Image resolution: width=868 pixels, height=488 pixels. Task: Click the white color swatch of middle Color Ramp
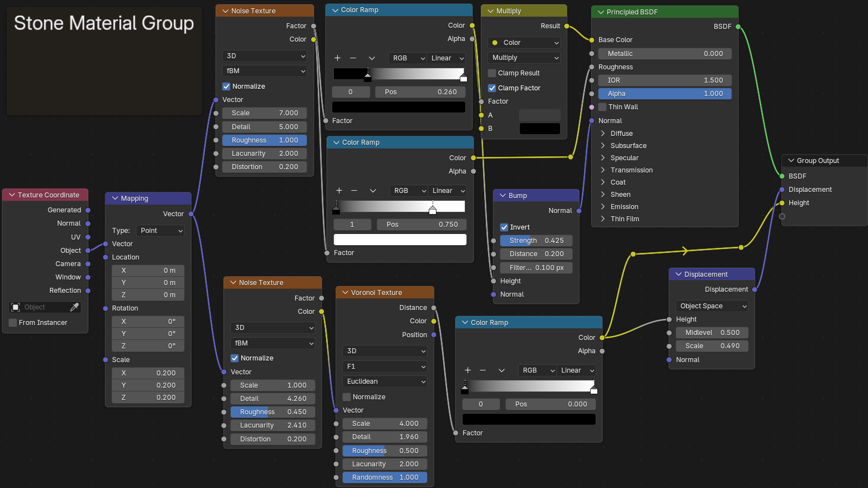point(400,240)
